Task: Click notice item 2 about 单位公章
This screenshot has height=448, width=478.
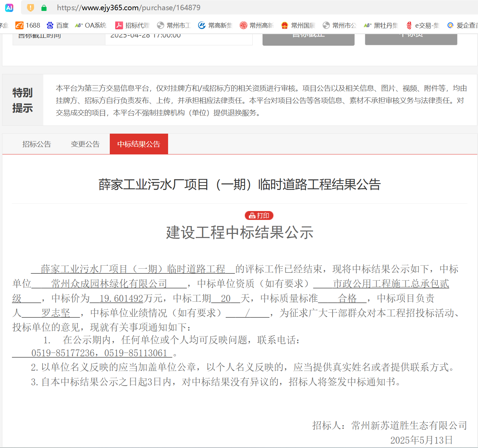Action: click(x=244, y=367)
